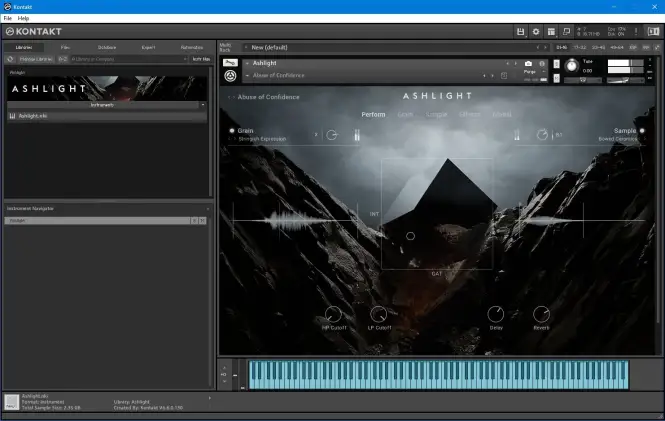Image resolution: width=665 pixels, height=421 pixels.
Task: Select rack page 01-16
Action: [x=562, y=47]
